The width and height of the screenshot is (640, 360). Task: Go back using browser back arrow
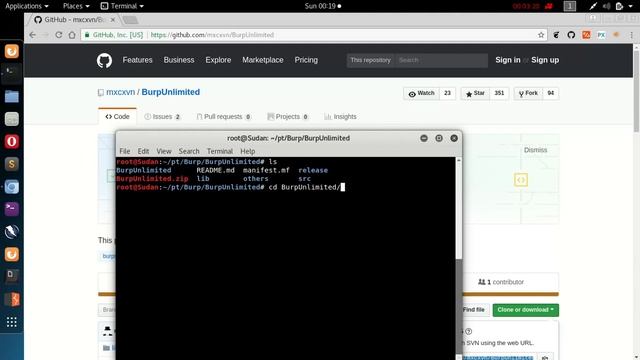click(x=33, y=35)
